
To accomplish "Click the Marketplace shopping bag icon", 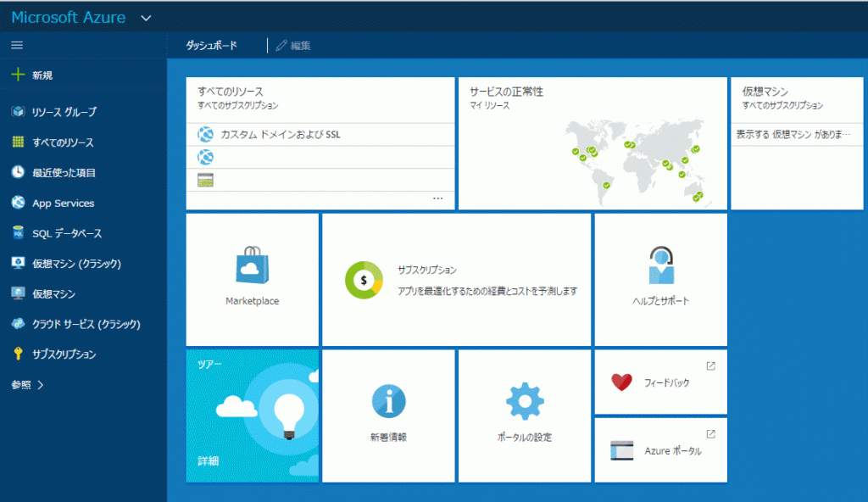I will point(252,265).
